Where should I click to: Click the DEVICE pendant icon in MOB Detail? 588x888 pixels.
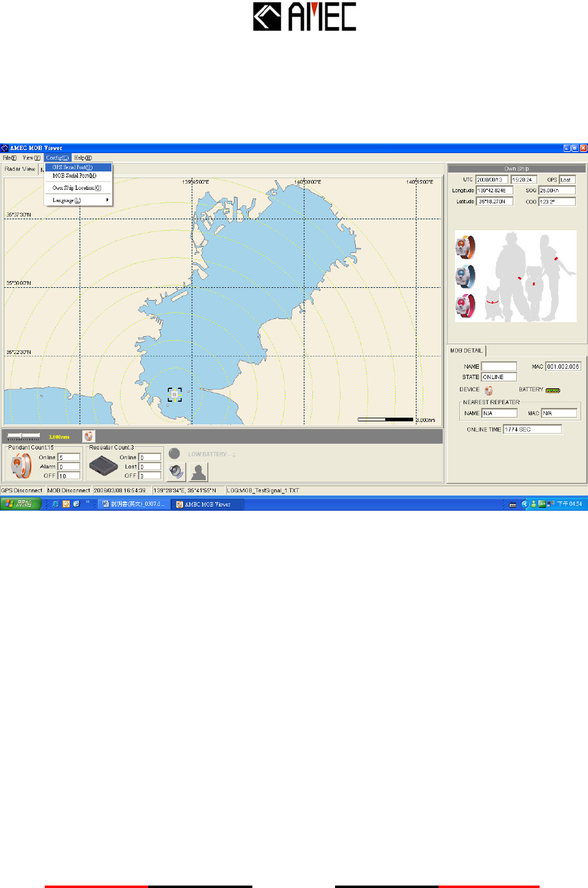coord(489,390)
